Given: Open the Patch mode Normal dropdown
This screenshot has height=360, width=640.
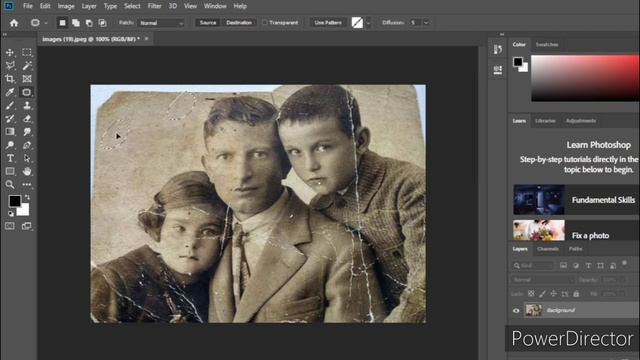Looking at the screenshot, I should (x=161, y=23).
